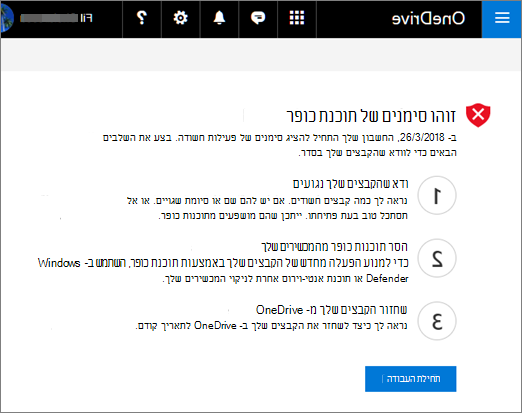The height and width of the screenshot is (413, 522).
Task: Click the user profile avatar picture
Action: pyautogui.click(x=7, y=18)
